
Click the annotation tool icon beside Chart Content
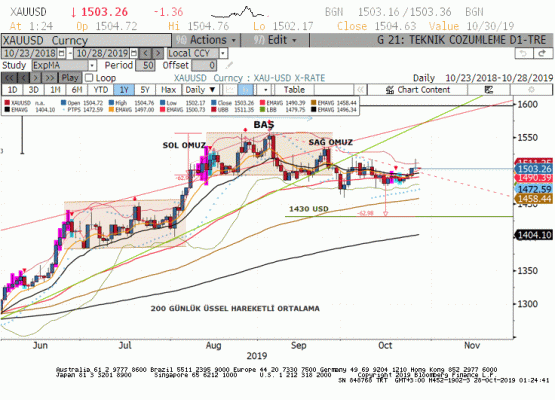pyautogui.click(x=489, y=90)
